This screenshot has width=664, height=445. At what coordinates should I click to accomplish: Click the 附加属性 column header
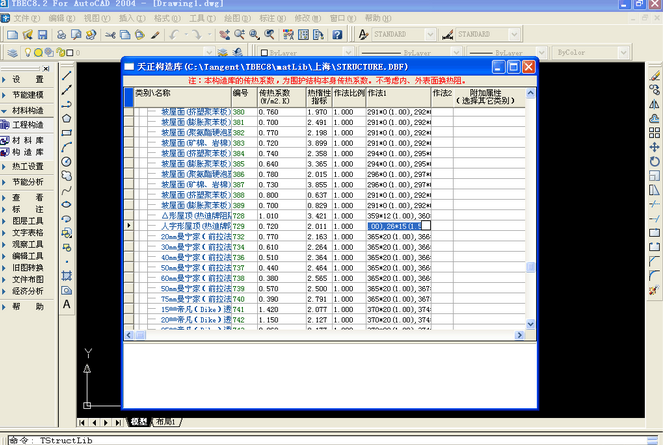click(x=489, y=97)
